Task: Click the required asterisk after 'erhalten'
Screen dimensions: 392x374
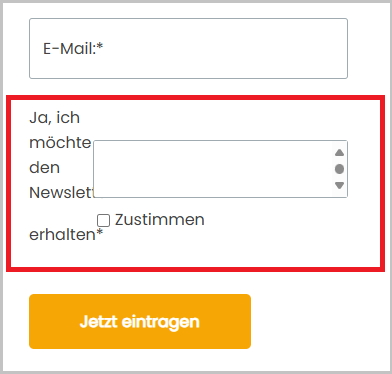Action: click(x=100, y=232)
